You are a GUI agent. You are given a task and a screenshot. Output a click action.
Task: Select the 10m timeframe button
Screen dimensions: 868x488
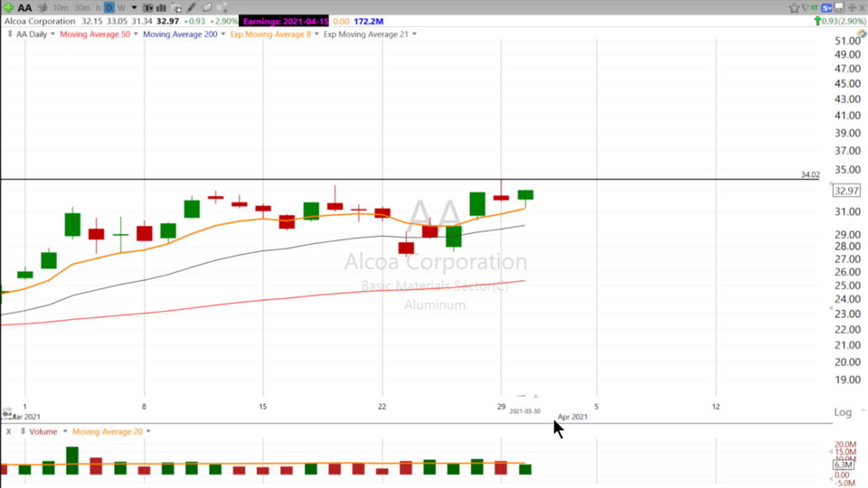61,8
